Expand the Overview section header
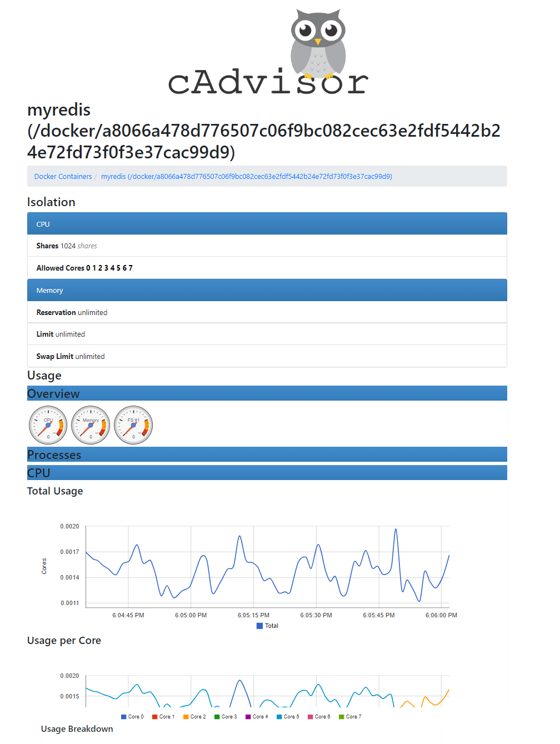 267,393
